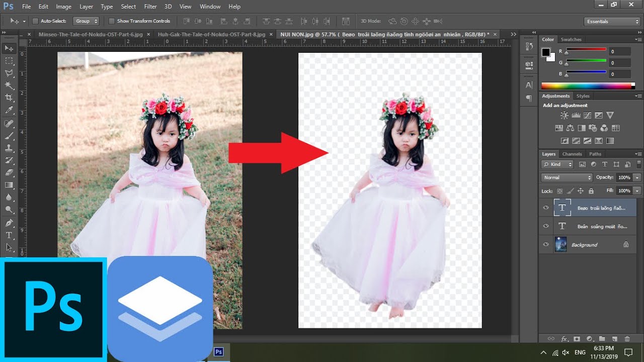Screen dimensions: 644x362
Task: Hide the 'Beân soâng' text layer
Action: pos(546,226)
